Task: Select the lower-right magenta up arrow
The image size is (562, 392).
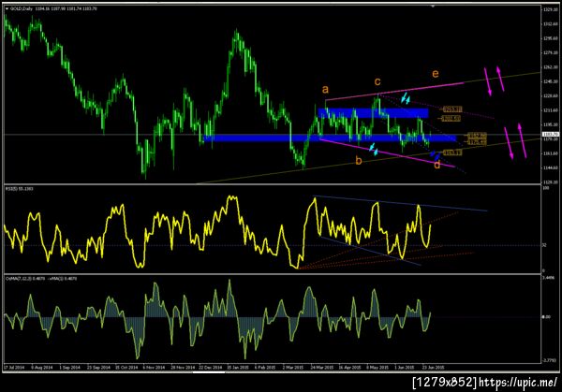Action: click(523, 140)
